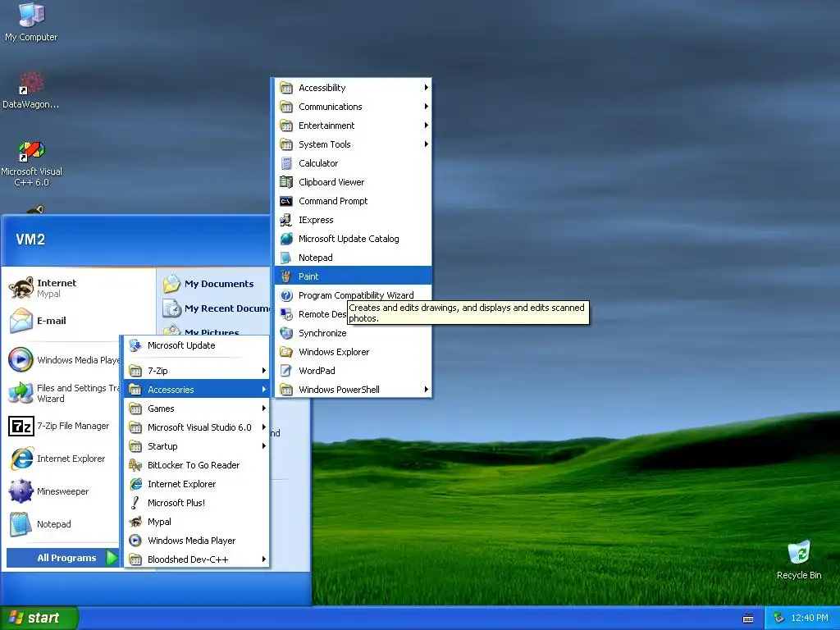Click the Synchronize icon

pyautogui.click(x=286, y=333)
